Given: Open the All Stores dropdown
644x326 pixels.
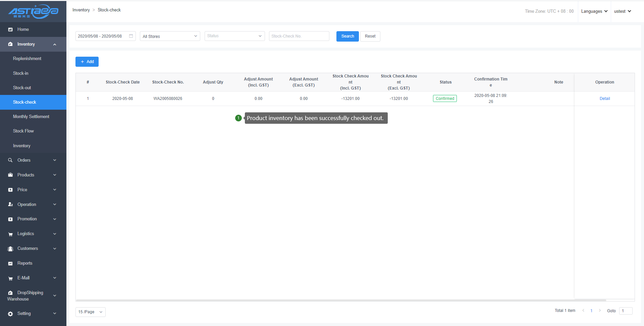Looking at the screenshot, I should tap(170, 36).
